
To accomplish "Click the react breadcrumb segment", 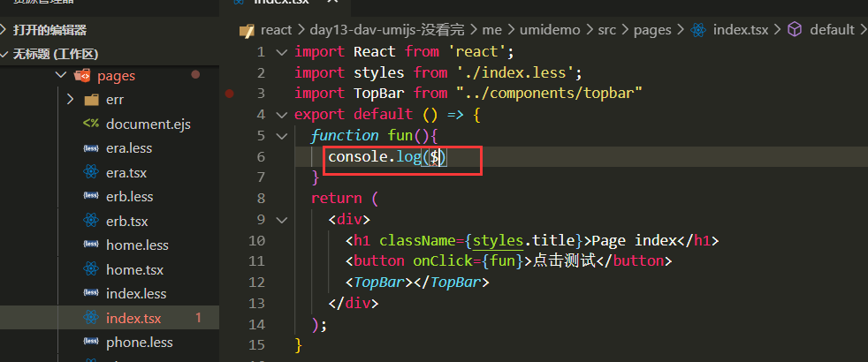I will (x=276, y=30).
